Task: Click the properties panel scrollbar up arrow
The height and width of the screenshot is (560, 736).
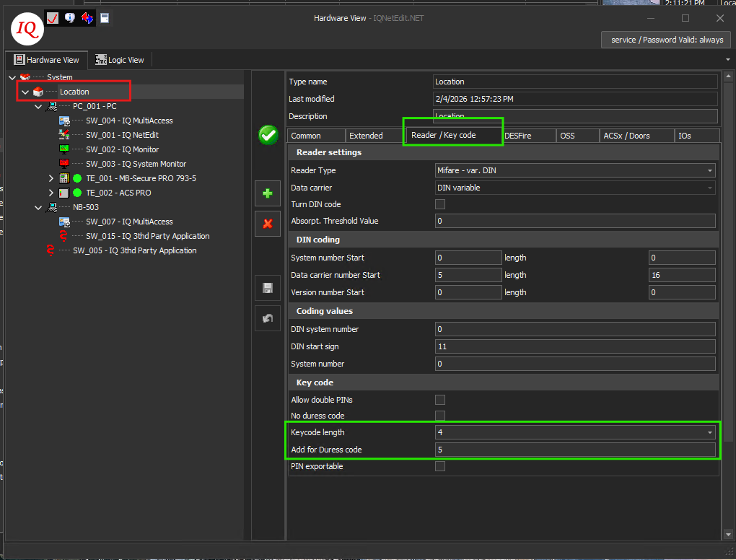Action: 728,76
